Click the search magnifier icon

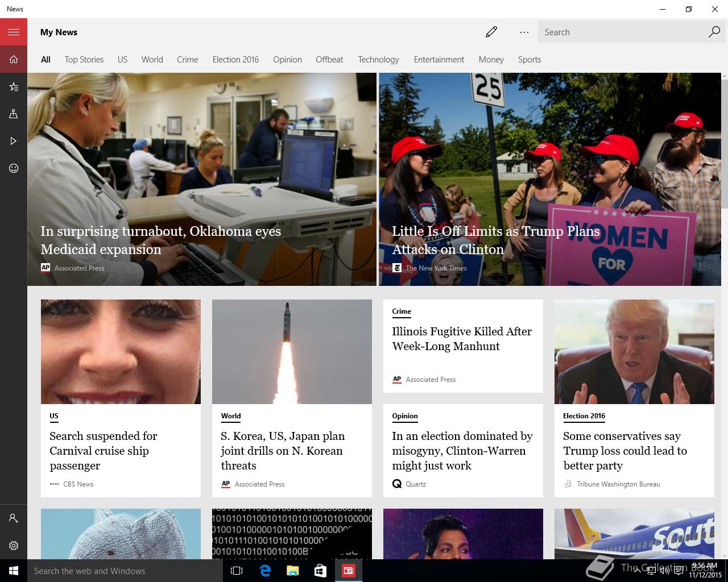pos(714,32)
